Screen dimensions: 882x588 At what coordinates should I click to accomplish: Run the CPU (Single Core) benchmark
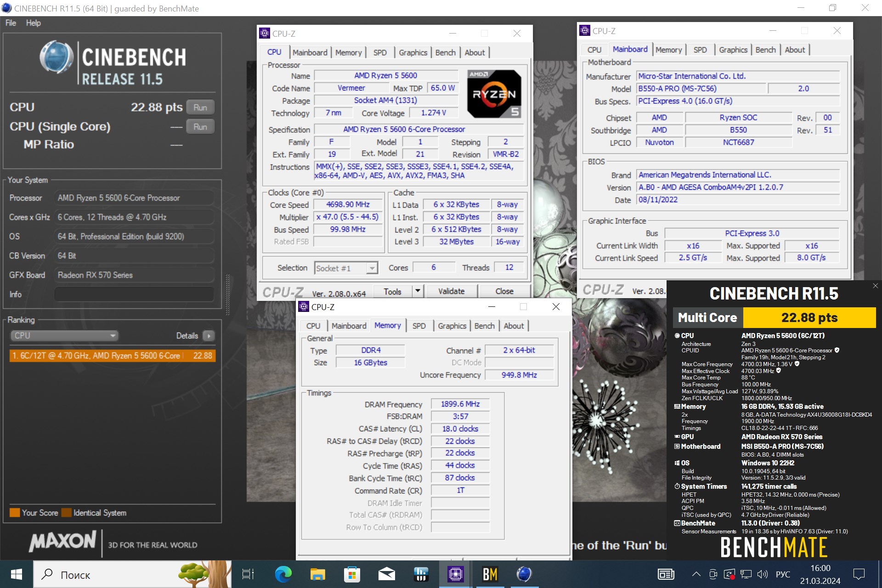[x=200, y=127]
